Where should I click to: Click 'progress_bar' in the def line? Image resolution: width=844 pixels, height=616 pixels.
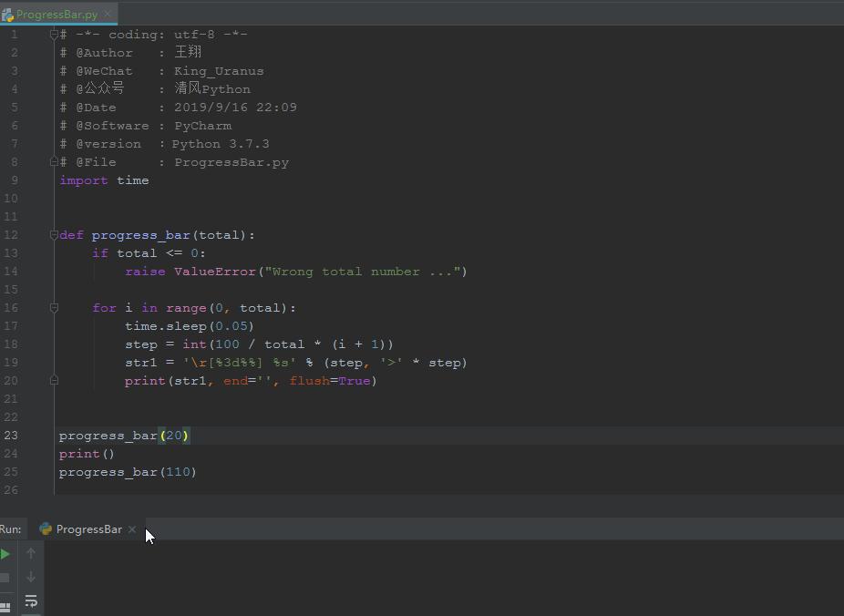coord(140,236)
